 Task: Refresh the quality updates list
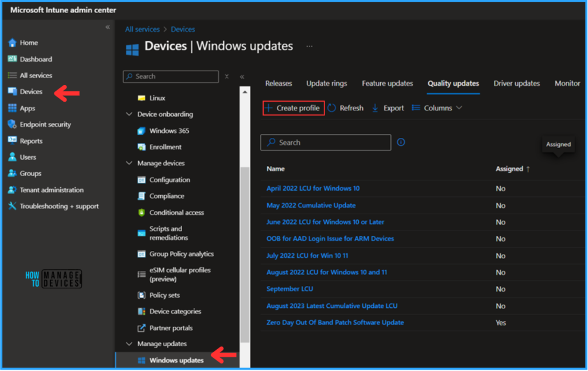(x=345, y=108)
